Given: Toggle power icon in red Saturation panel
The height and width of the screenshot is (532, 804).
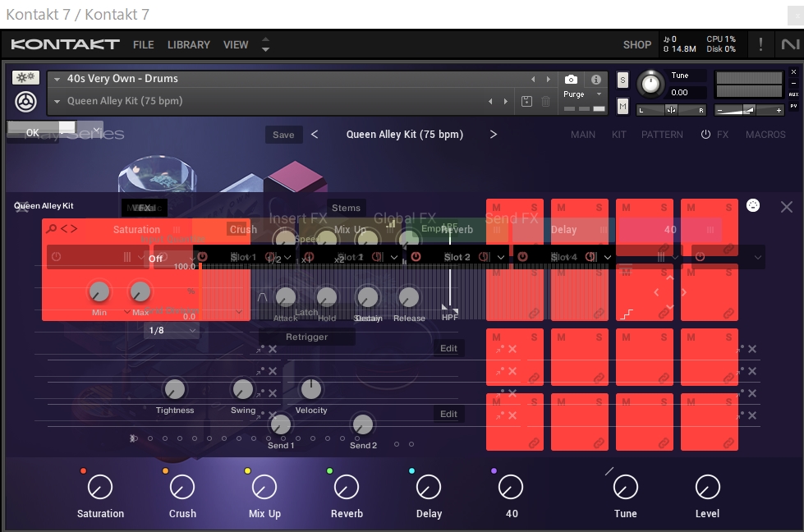Looking at the screenshot, I should pyautogui.click(x=57, y=257).
